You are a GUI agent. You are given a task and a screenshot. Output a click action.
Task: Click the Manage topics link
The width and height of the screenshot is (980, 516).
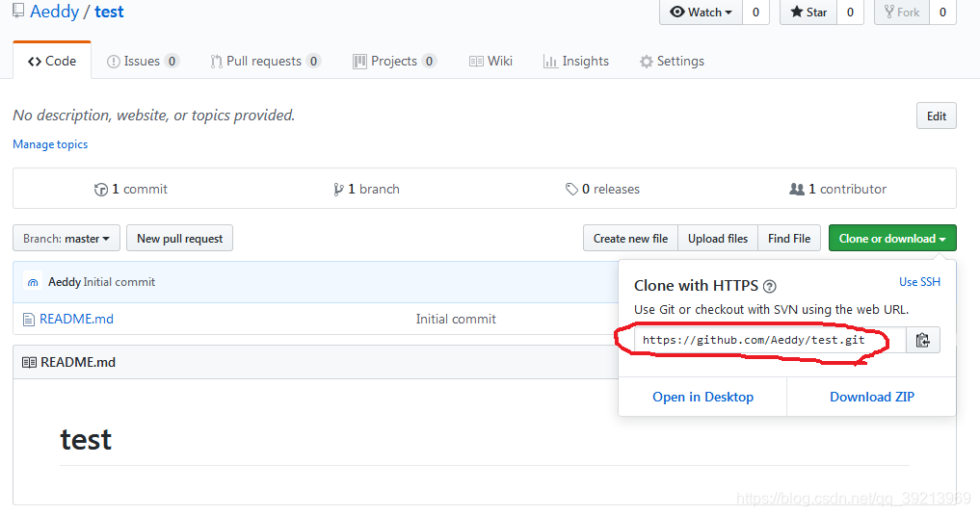coord(50,144)
